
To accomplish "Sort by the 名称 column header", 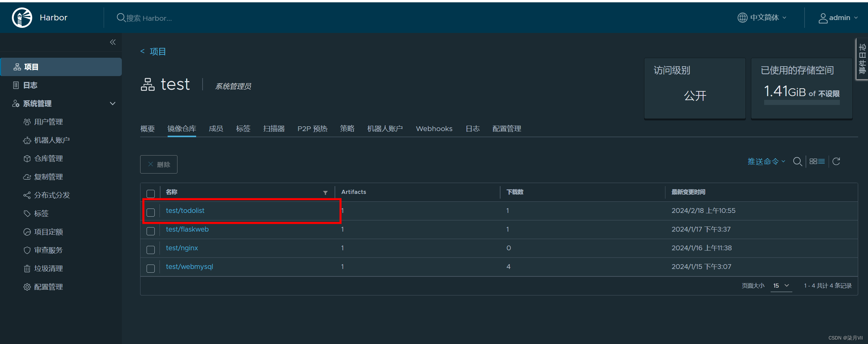I will pyautogui.click(x=172, y=192).
